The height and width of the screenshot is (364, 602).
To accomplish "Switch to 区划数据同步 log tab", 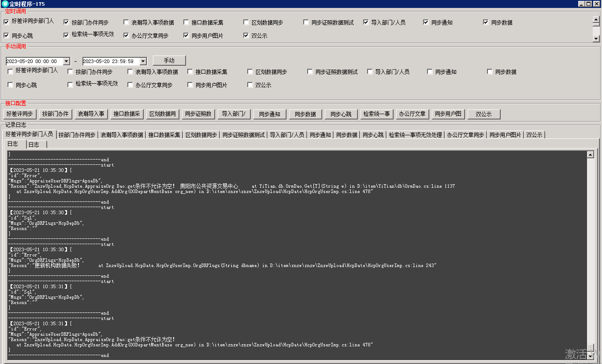I will (x=201, y=135).
